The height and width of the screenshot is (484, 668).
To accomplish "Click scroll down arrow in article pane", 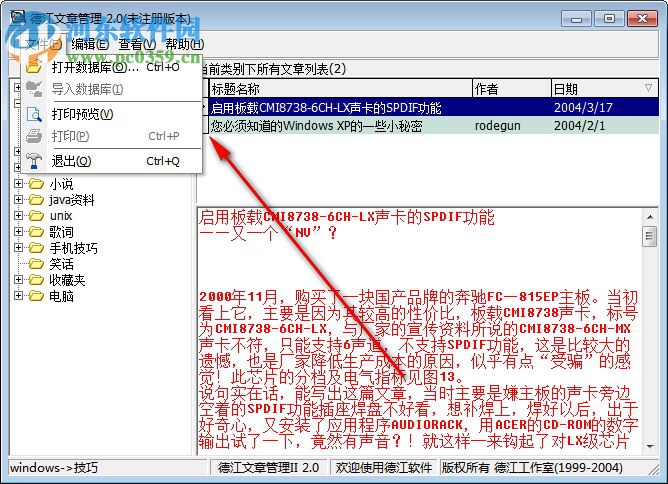I will point(650,447).
